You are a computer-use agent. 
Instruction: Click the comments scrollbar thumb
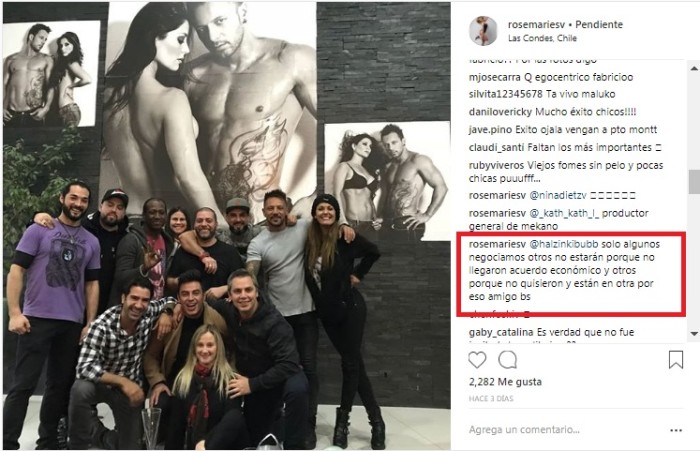pyautogui.click(x=694, y=182)
